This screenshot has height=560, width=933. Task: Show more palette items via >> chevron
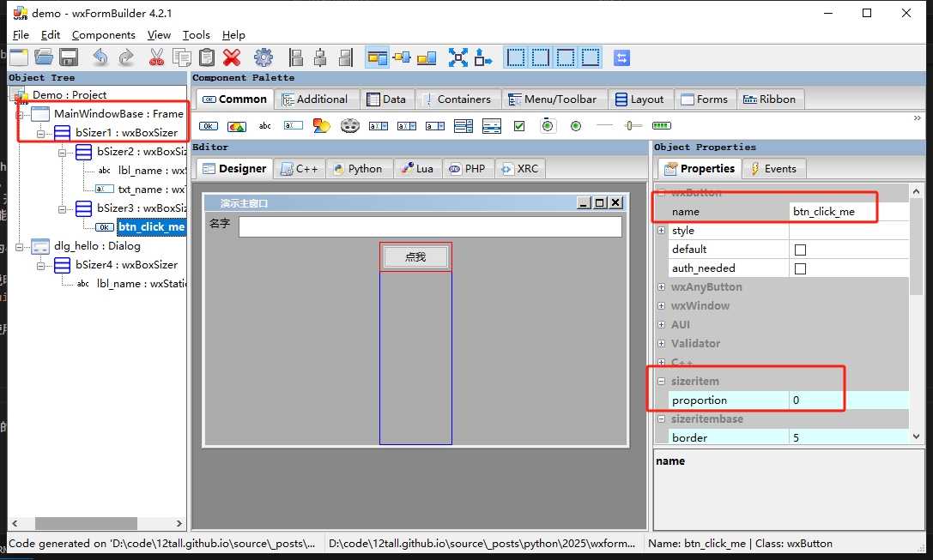[x=917, y=117]
